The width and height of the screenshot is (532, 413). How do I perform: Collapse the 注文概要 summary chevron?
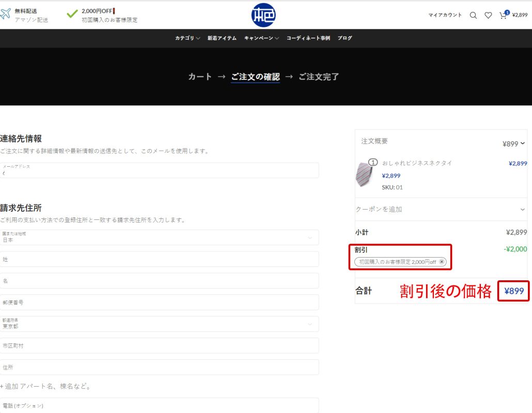pyautogui.click(x=523, y=144)
